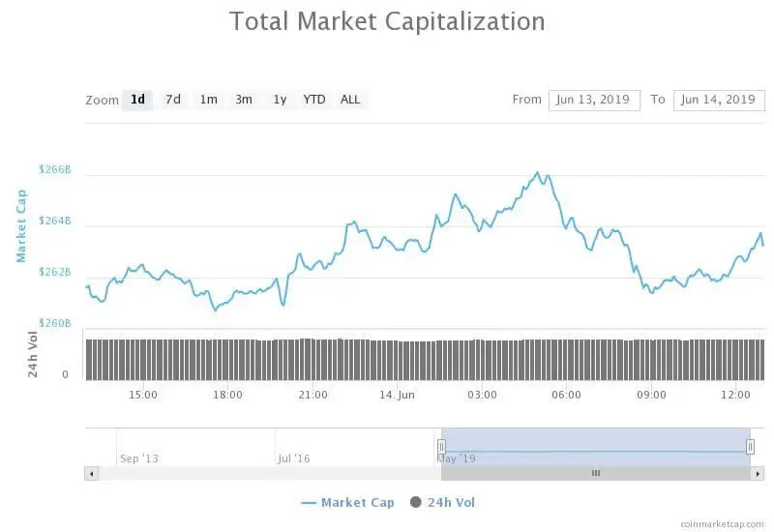Screen dimensions: 774x532
Task: Select 1y zoom period
Action: [280, 100]
